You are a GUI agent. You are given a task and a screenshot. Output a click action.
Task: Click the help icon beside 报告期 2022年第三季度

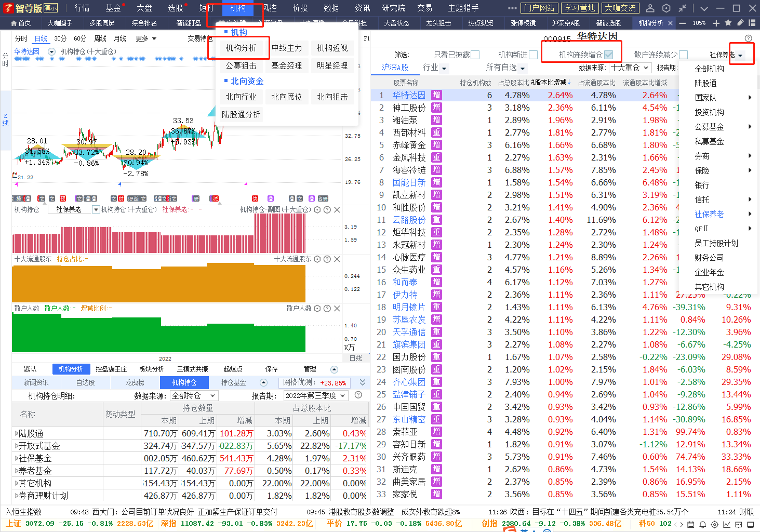(x=358, y=395)
